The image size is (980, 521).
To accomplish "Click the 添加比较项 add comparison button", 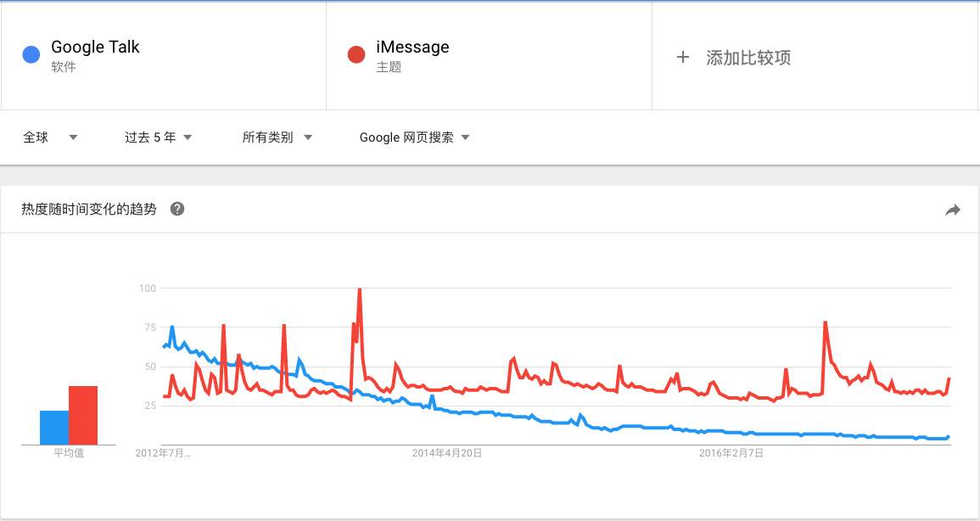I will coord(748,58).
